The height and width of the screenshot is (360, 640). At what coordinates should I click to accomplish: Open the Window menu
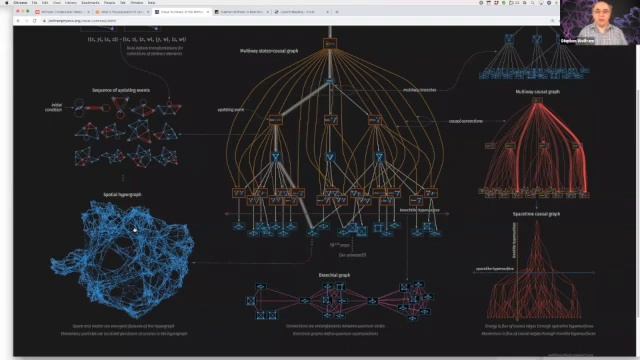pyautogui.click(x=137, y=2)
